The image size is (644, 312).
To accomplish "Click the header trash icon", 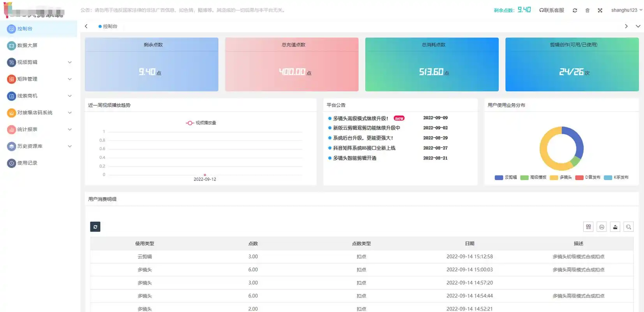I will coord(587,11).
